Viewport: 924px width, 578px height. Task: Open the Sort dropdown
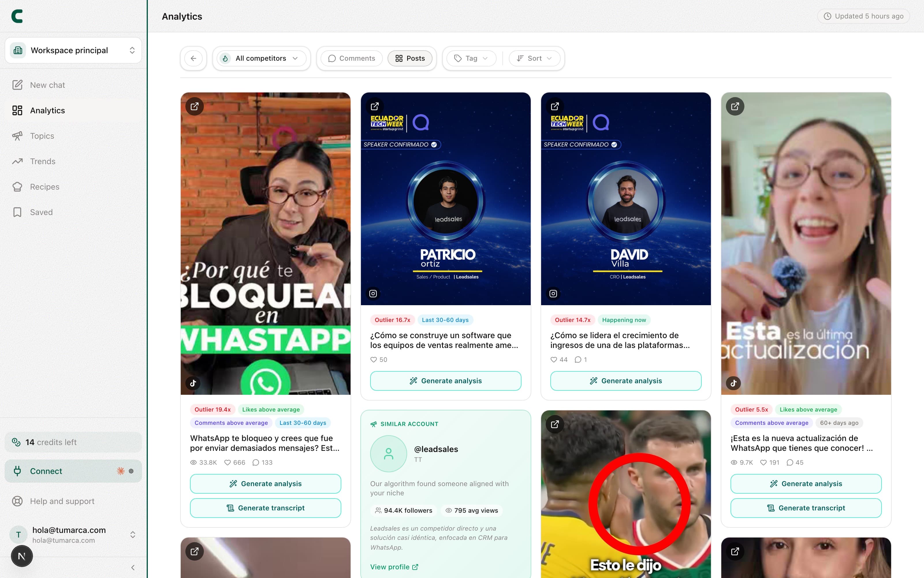click(534, 58)
